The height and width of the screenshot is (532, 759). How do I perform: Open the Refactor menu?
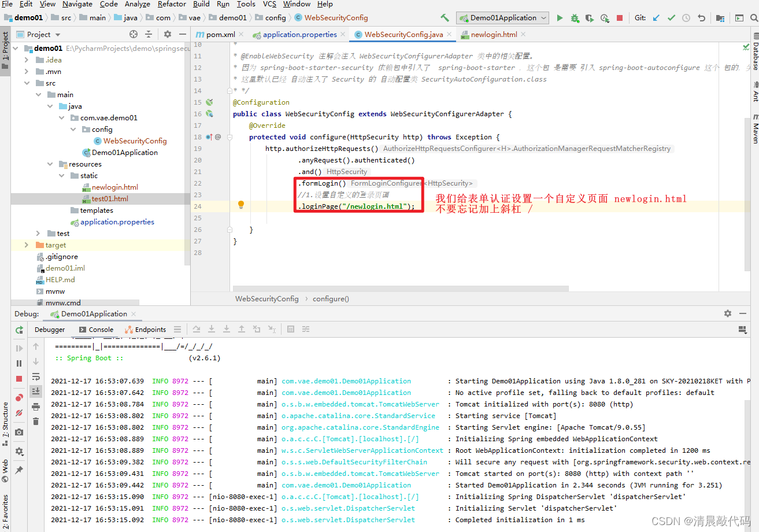coord(171,4)
